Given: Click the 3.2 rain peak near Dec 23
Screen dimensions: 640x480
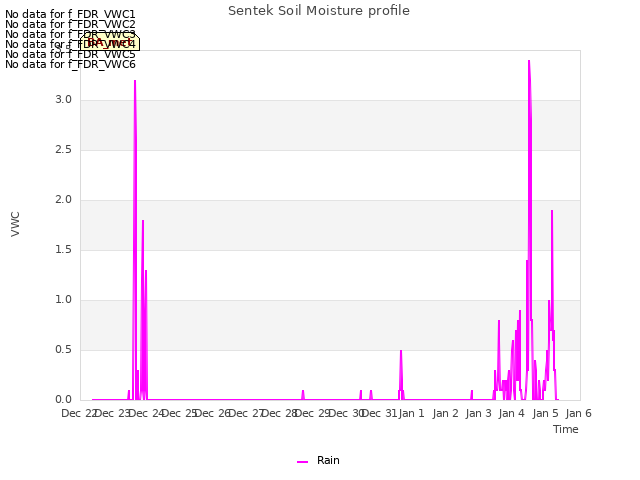Looking at the screenshot, I should pos(135,81).
